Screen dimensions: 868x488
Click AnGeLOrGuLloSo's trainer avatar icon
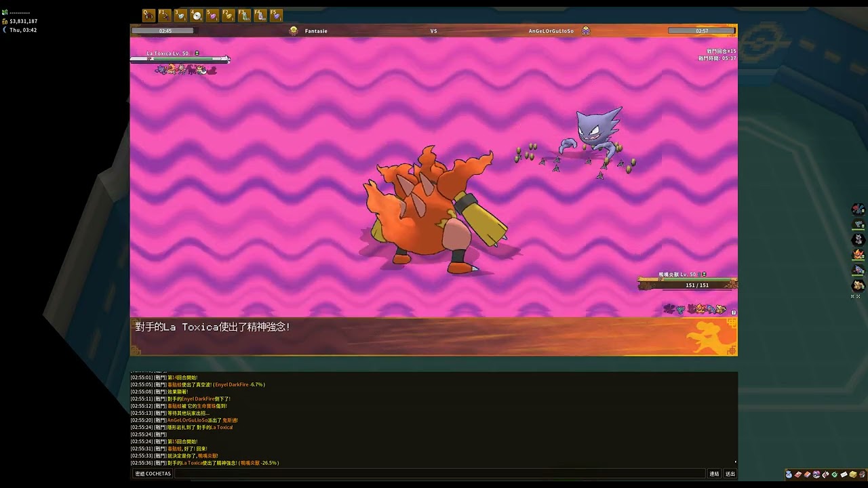click(x=586, y=30)
